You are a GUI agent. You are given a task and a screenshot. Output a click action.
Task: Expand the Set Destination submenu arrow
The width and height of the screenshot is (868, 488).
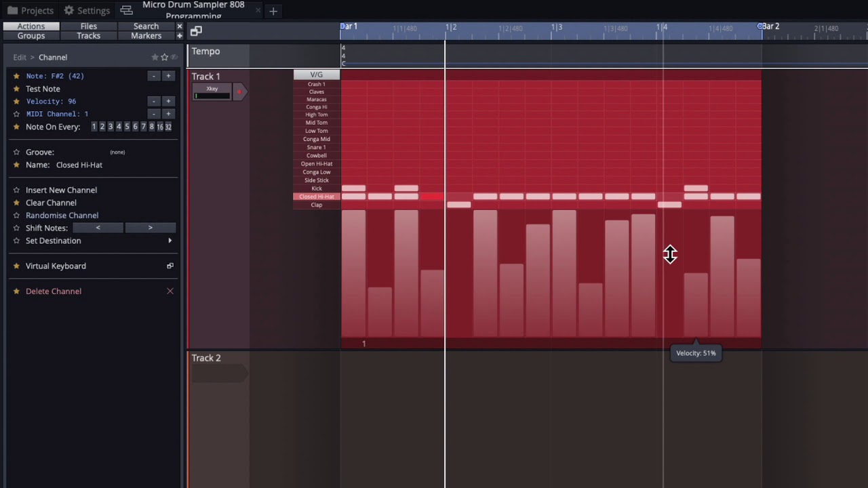(170, 241)
